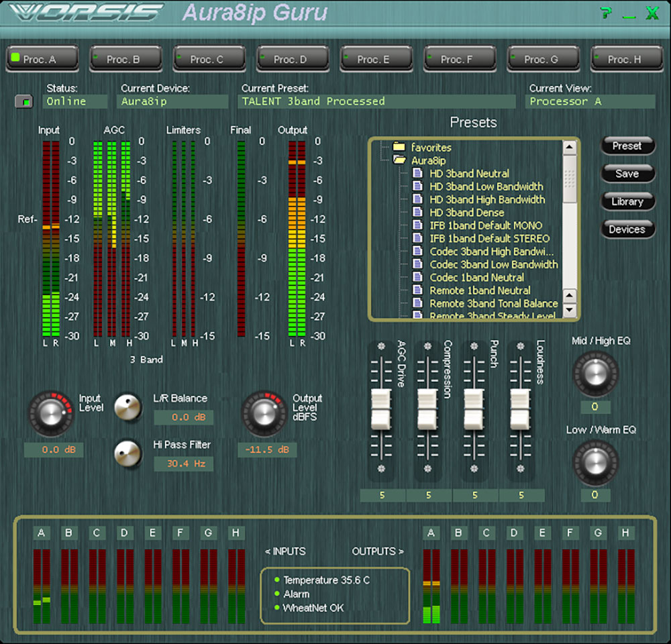The width and height of the screenshot is (671, 644).
Task: Select output channel H label
Action: pos(625,533)
